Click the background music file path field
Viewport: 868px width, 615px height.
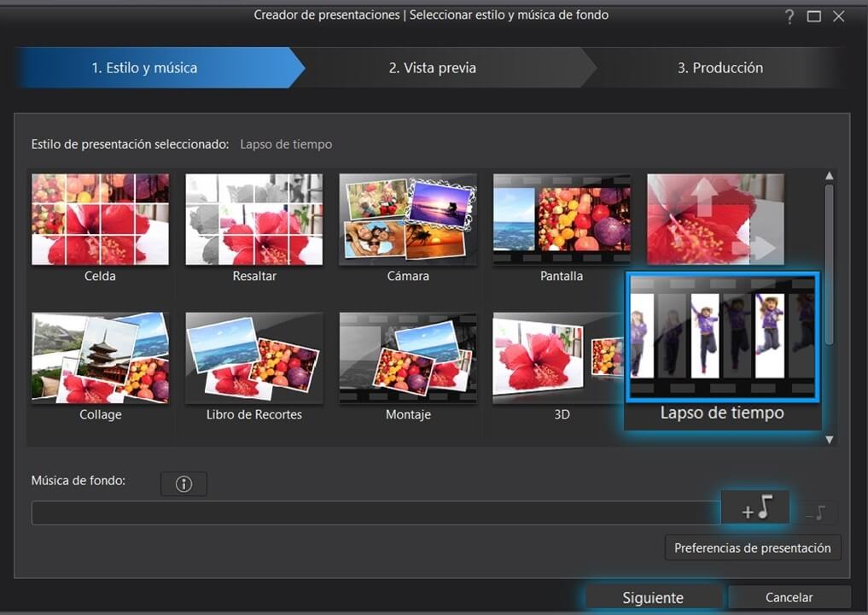pos(376,513)
